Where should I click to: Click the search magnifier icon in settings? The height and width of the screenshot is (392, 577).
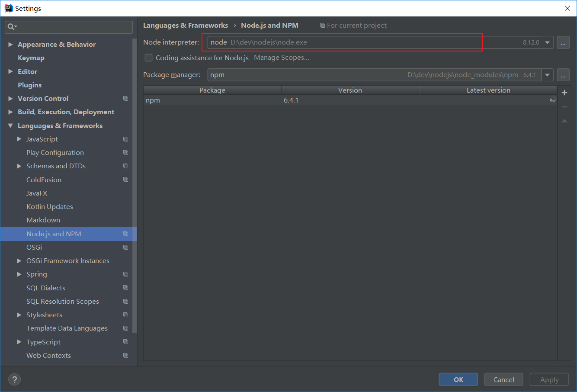tap(11, 27)
